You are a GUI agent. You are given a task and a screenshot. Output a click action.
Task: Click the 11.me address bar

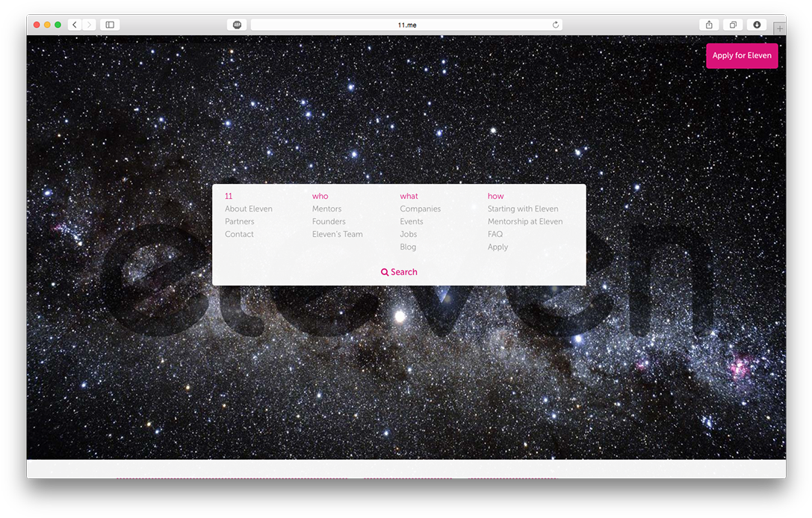click(x=406, y=25)
